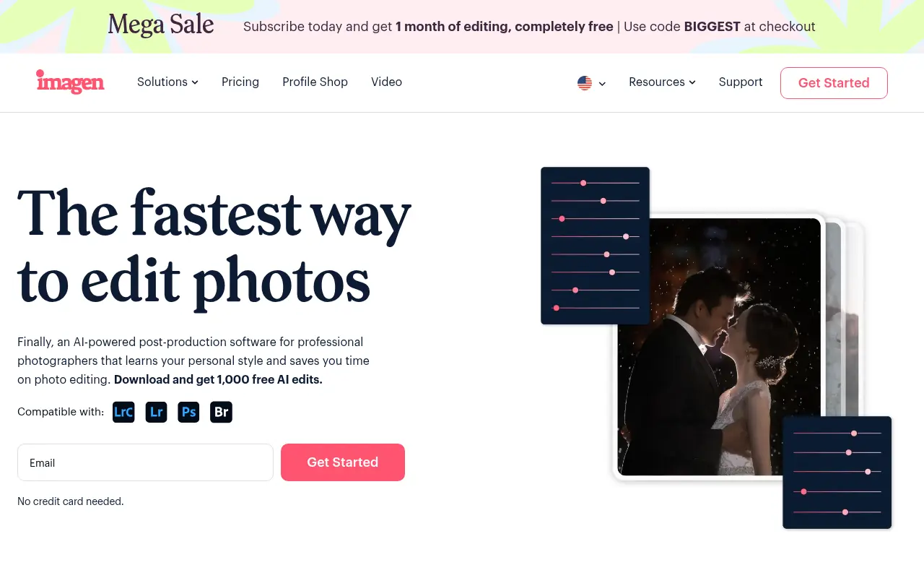Visit the Support link
Viewport: 924px width, 578px height.
point(741,82)
